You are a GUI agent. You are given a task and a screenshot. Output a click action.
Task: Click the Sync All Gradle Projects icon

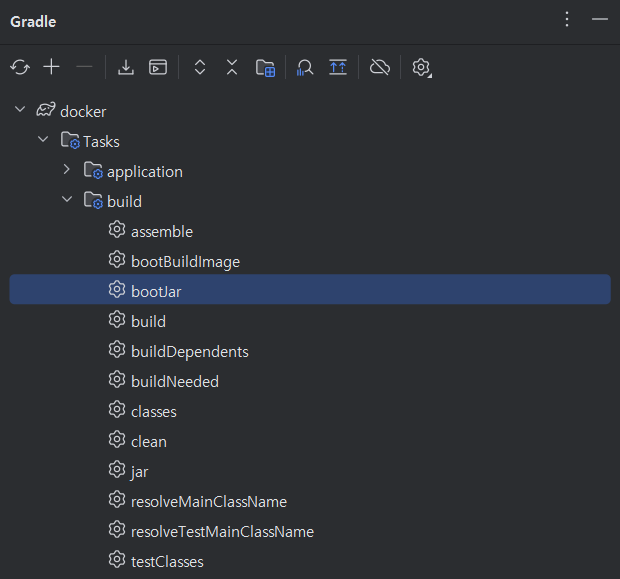(x=20, y=67)
